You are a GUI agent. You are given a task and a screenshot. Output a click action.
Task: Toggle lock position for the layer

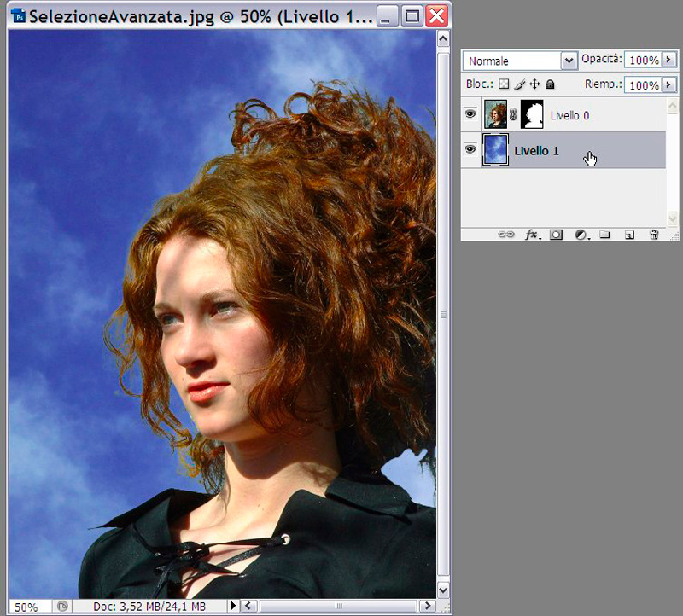tap(534, 84)
